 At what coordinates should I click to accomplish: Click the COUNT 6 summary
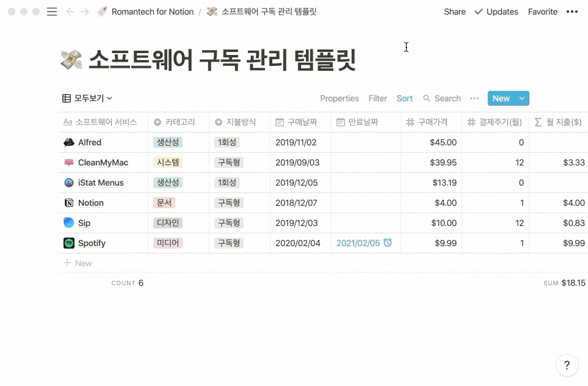128,283
